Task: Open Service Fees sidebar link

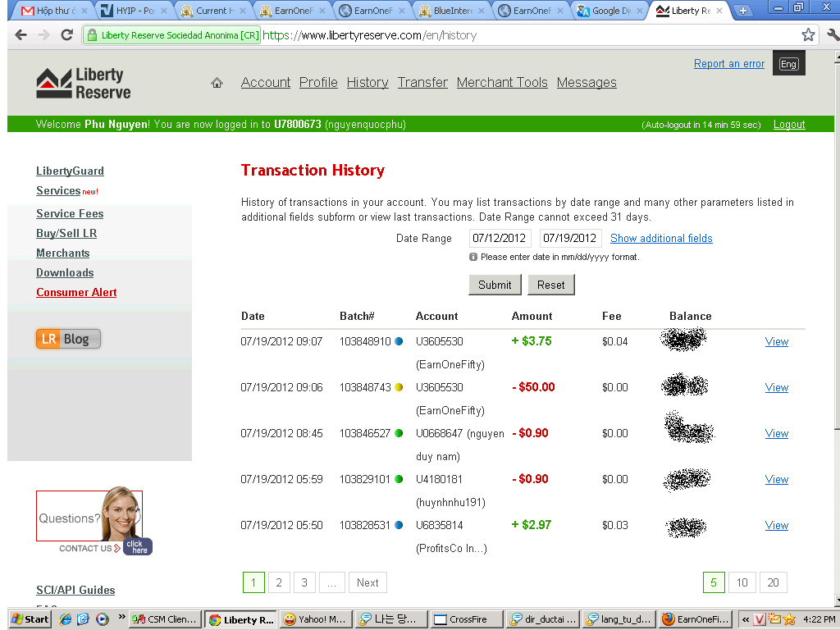Action: 70,214
